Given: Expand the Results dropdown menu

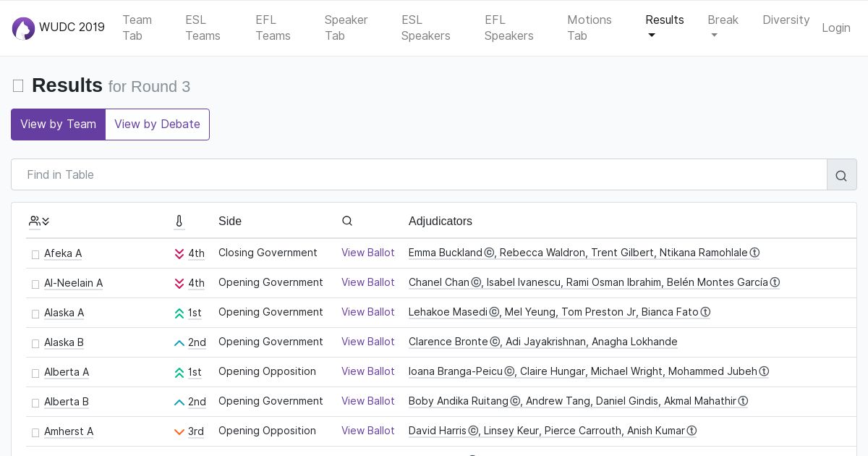Looking at the screenshot, I should click(665, 28).
